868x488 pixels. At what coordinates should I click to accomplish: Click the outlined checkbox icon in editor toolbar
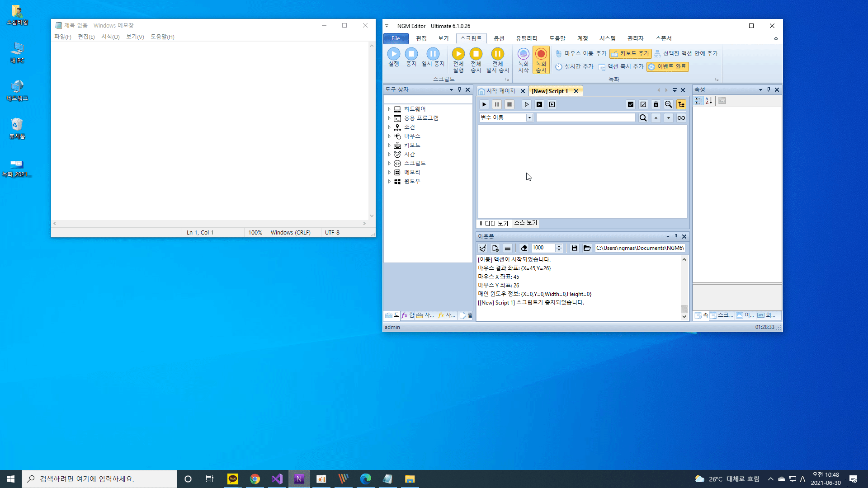(x=643, y=104)
